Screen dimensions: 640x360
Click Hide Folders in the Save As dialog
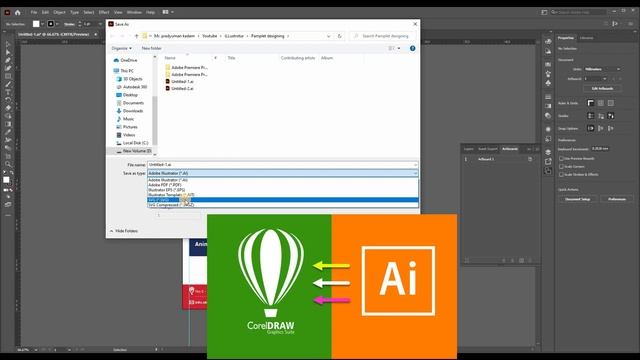[124, 231]
